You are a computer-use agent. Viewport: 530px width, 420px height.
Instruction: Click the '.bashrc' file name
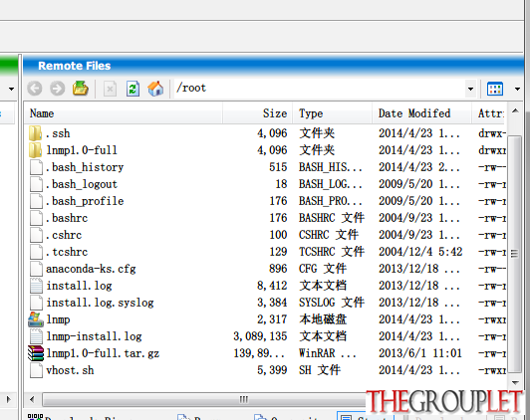click(67, 218)
